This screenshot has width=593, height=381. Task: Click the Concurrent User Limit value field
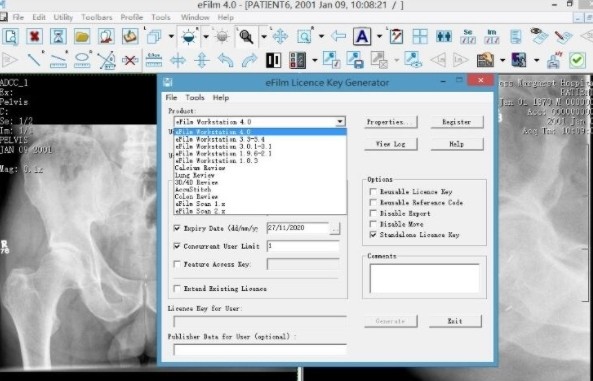[303, 246]
